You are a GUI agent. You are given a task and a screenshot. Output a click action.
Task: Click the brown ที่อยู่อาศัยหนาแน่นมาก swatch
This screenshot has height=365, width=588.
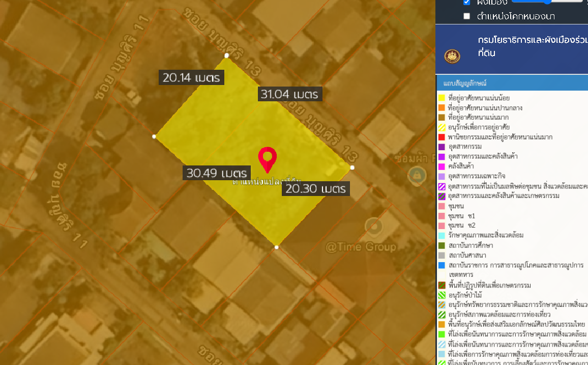[442, 118]
